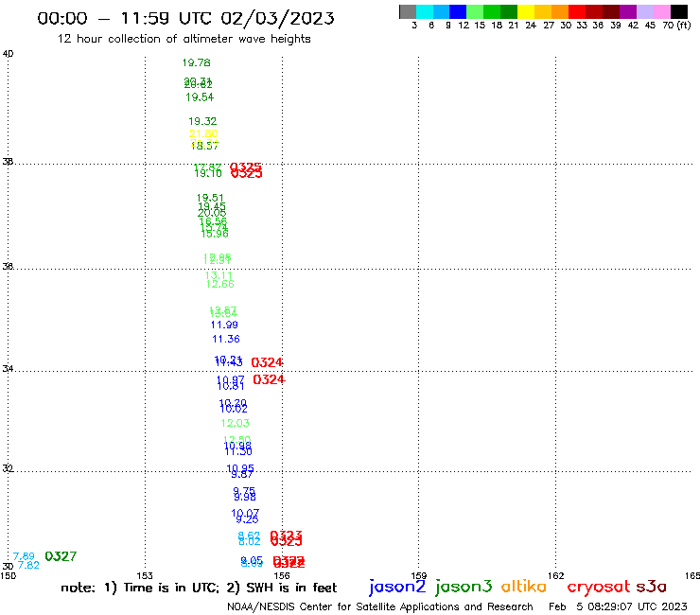Click the '70 (ft)' legend label
This screenshot has width=700, height=615.
676,26
